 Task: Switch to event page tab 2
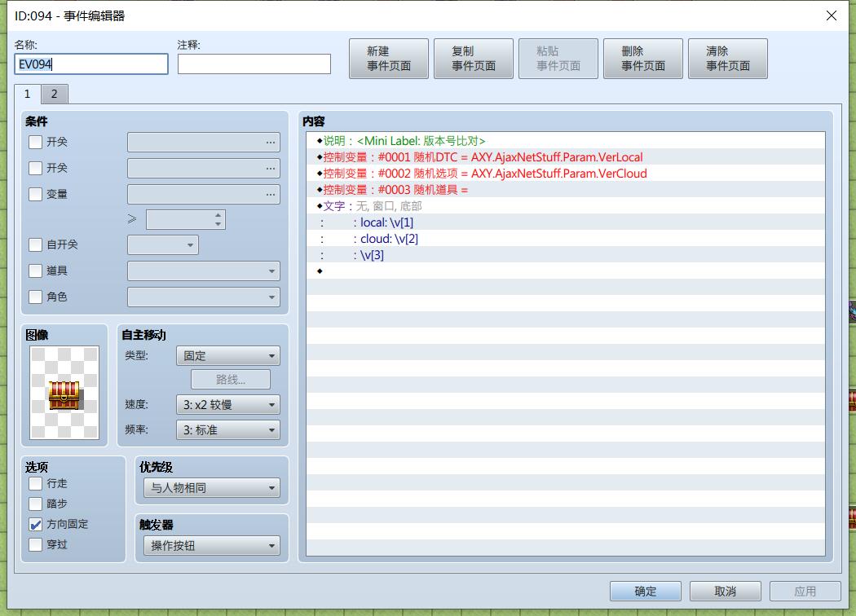pyautogui.click(x=54, y=94)
